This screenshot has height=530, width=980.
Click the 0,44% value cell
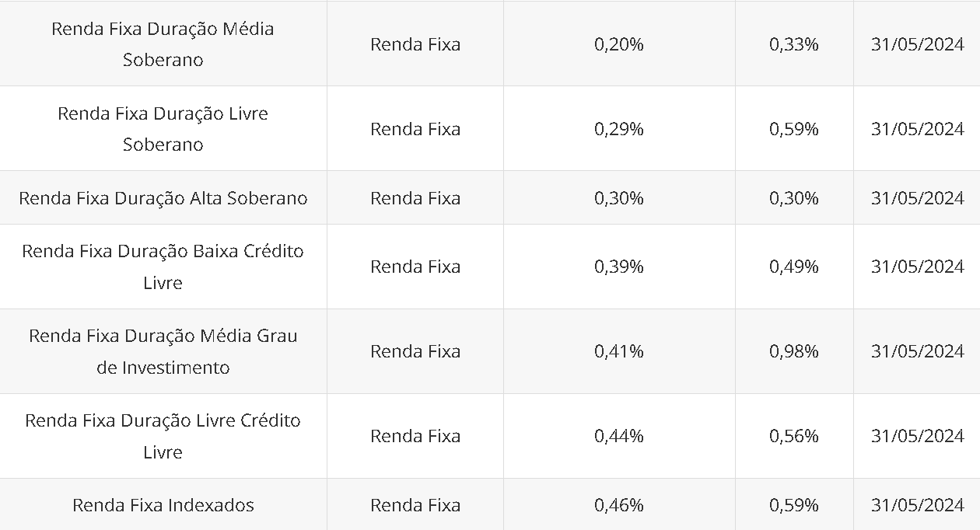[x=619, y=436]
